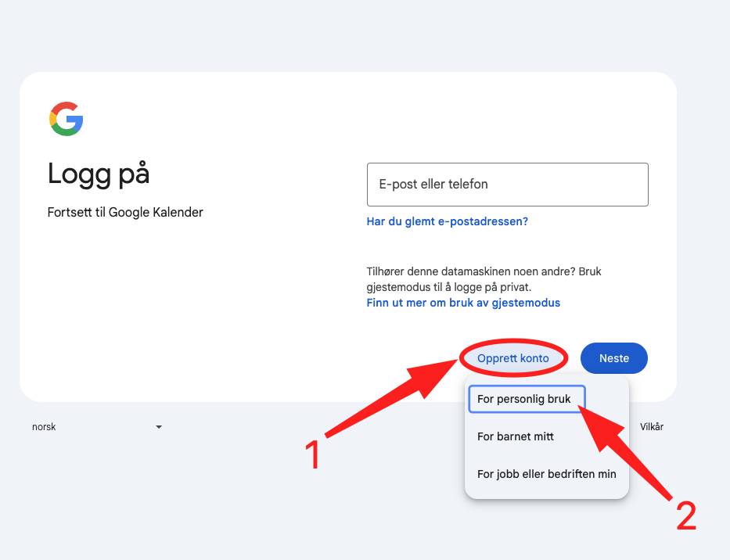Image resolution: width=730 pixels, height=560 pixels.
Task: Click the Google logo
Action: tap(67, 119)
